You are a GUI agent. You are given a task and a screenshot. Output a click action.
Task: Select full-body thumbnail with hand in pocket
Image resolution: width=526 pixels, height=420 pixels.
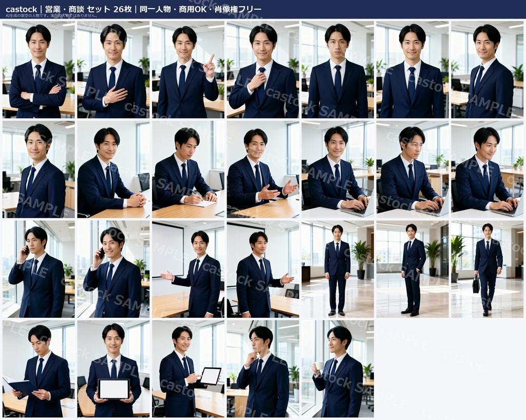pos(412,269)
